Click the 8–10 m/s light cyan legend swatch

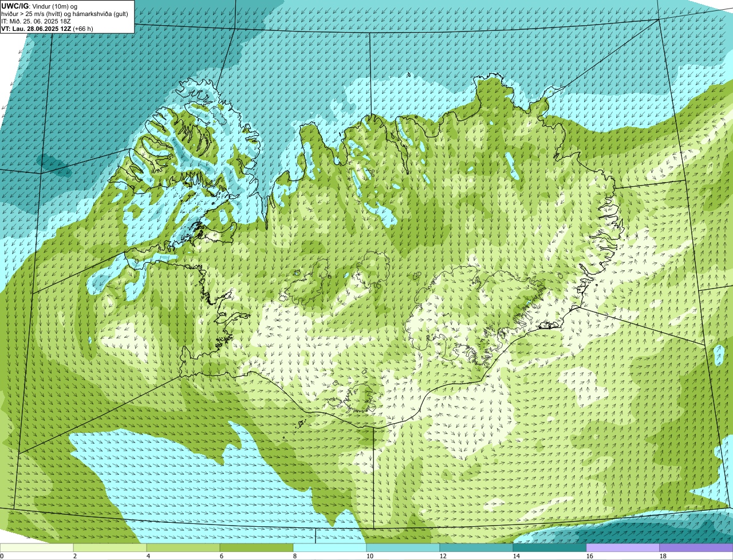point(330,548)
